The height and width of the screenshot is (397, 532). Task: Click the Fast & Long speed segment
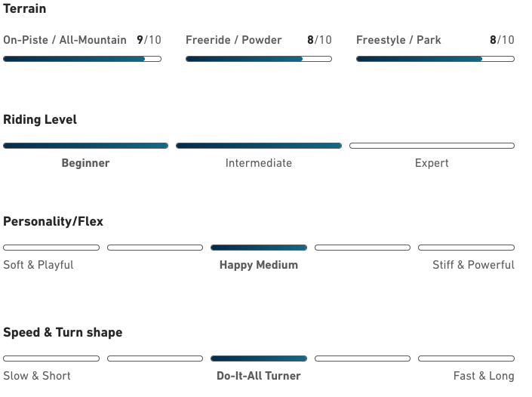pos(466,359)
